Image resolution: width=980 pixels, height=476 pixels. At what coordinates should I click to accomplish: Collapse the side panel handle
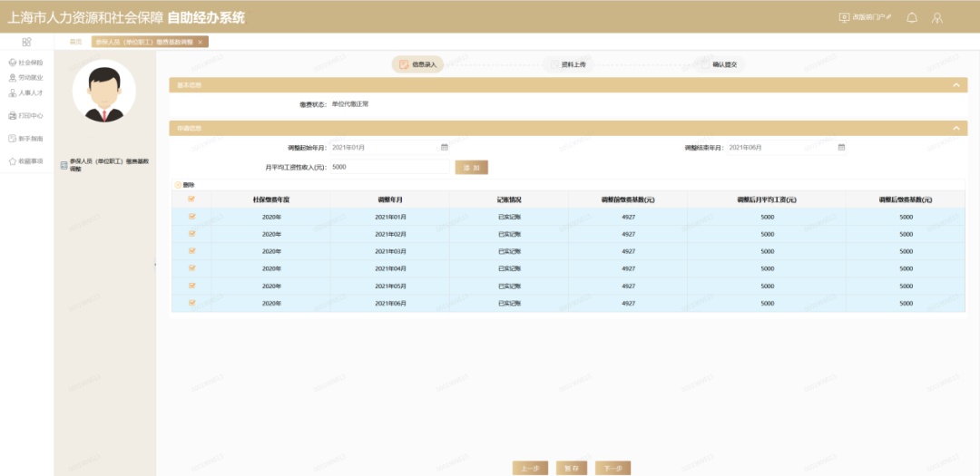[155, 265]
